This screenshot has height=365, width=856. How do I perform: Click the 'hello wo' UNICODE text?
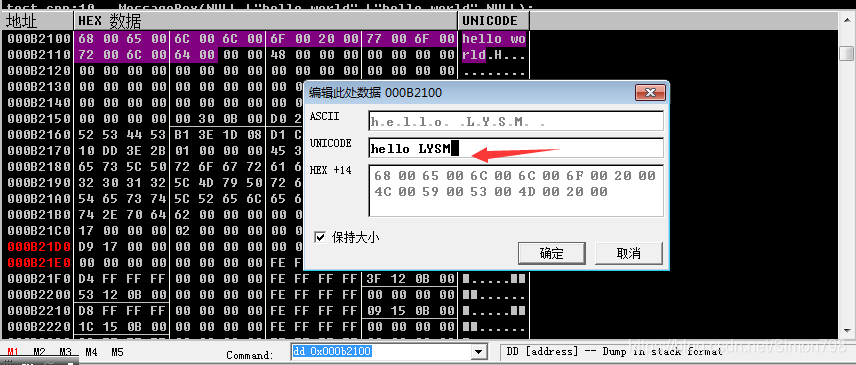(494, 39)
